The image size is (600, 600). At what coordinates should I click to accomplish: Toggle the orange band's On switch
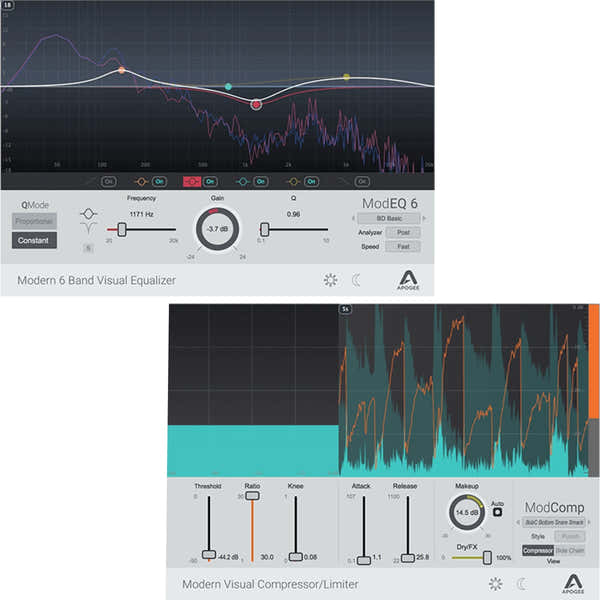click(160, 181)
